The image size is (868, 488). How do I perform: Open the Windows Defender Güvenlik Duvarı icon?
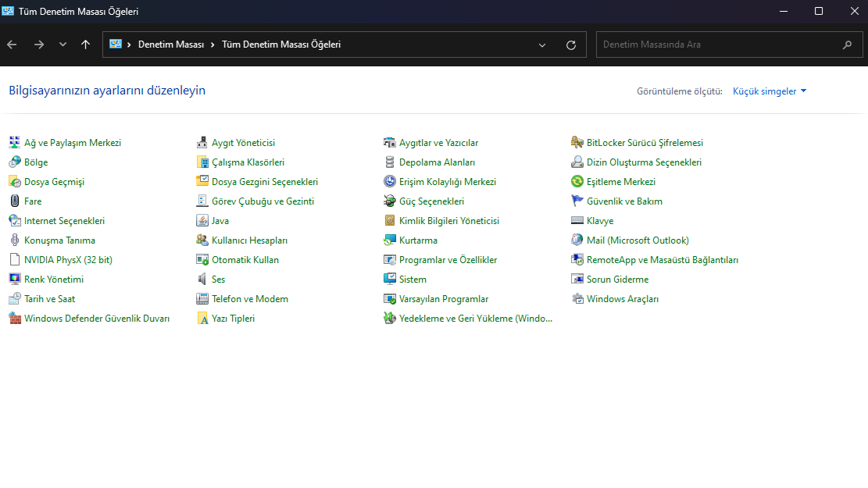click(x=15, y=319)
